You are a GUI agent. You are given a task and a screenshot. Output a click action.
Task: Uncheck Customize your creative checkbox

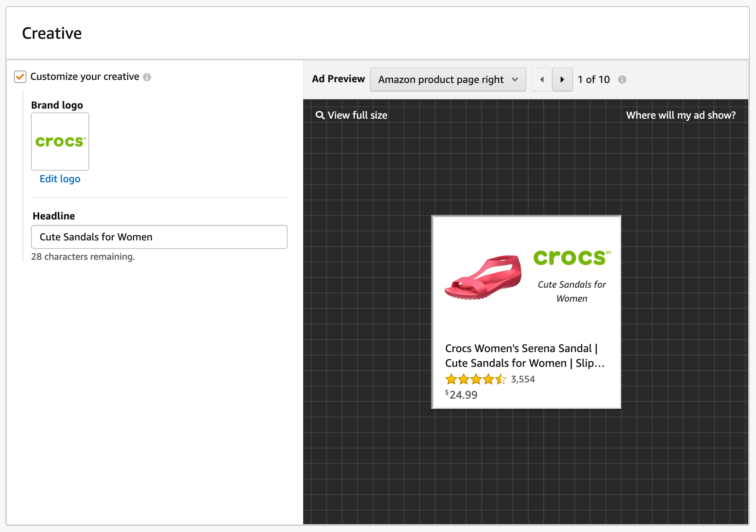(20, 77)
